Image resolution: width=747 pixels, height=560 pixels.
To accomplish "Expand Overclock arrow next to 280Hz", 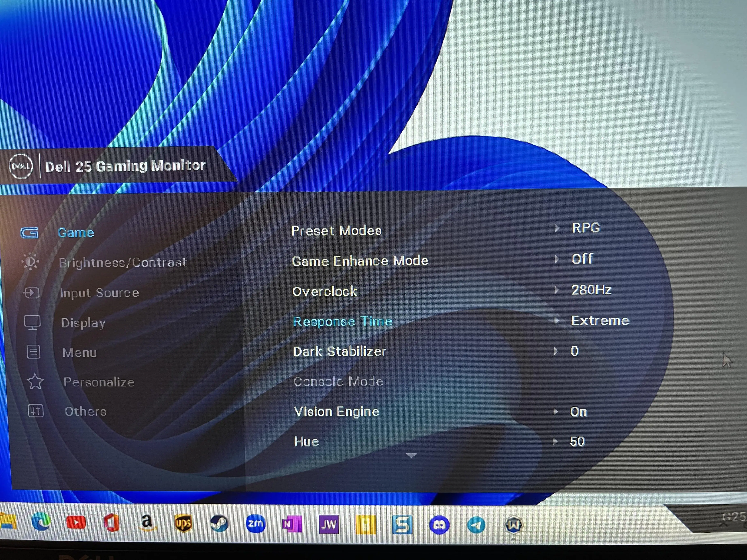I will 557,290.
